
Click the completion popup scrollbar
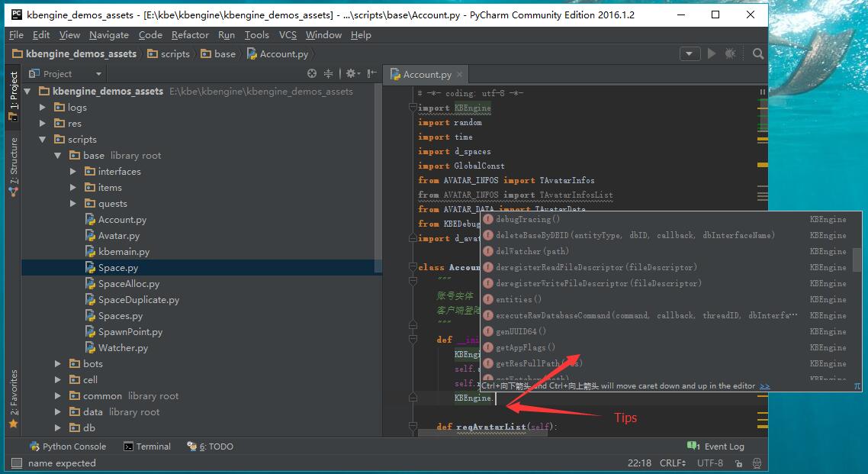(x=857, y=260)
